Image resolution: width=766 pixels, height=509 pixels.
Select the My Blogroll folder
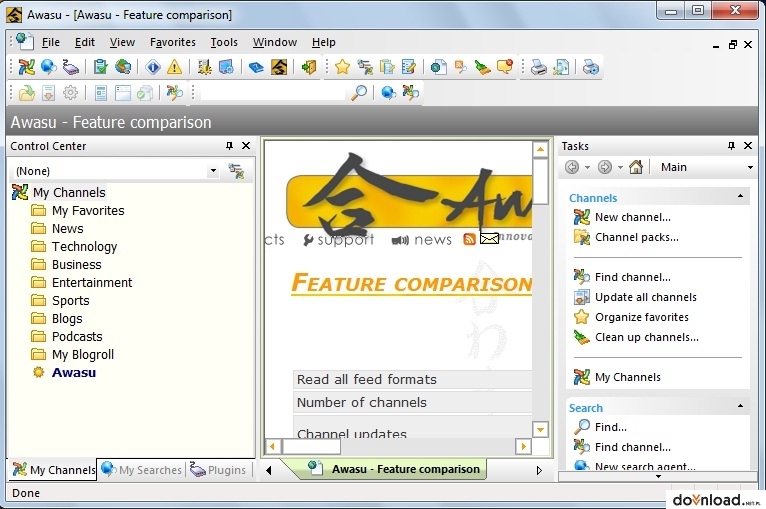coord(83,355)
